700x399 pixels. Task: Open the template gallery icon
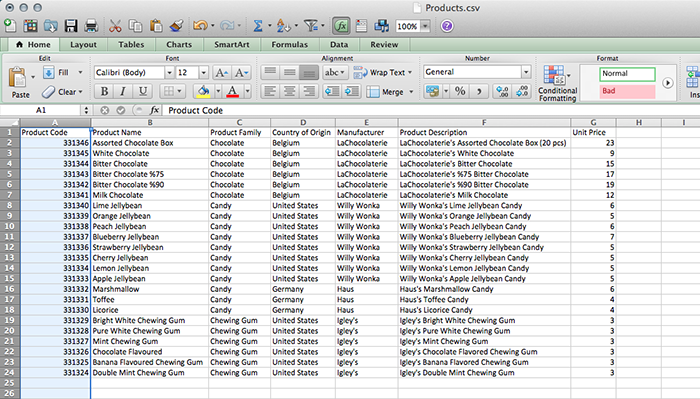(x=30, y=26)
